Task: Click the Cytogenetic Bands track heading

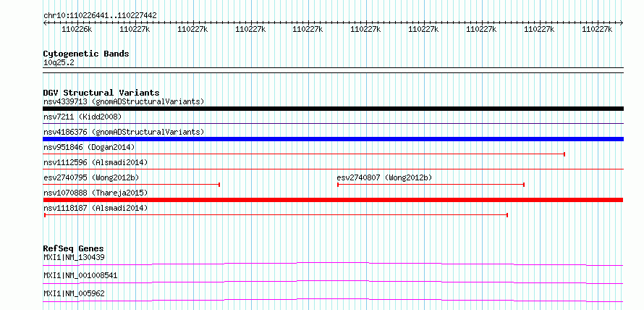Action: (86, 54)
